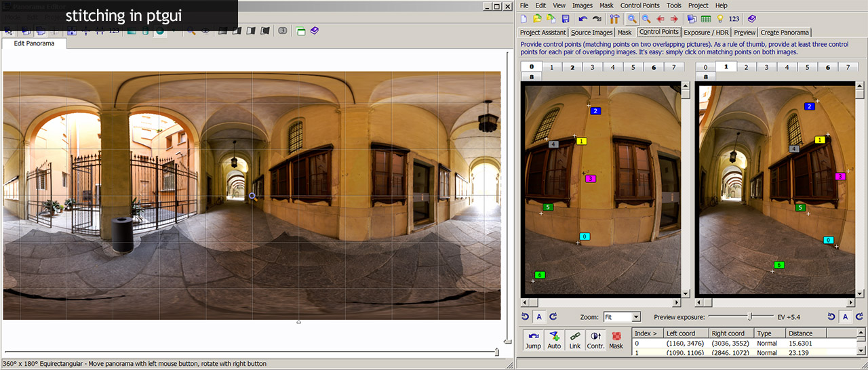
Task: Open the help book icon in Panorama Editor
Action: 314,30
